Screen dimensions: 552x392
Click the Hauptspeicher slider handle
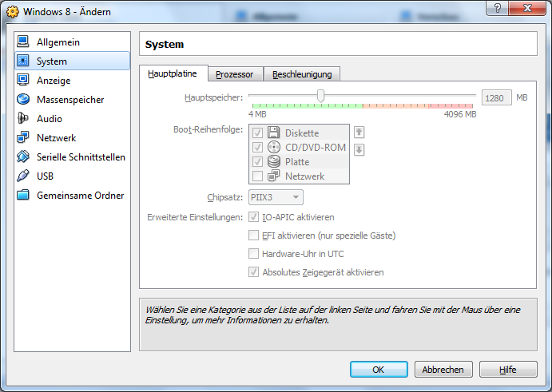pyautogui.click(x=320, y=96)
